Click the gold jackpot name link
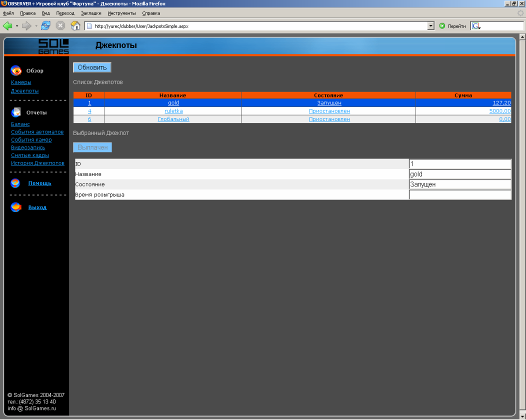This screenshot has width=526, height=420. point(173,103)
